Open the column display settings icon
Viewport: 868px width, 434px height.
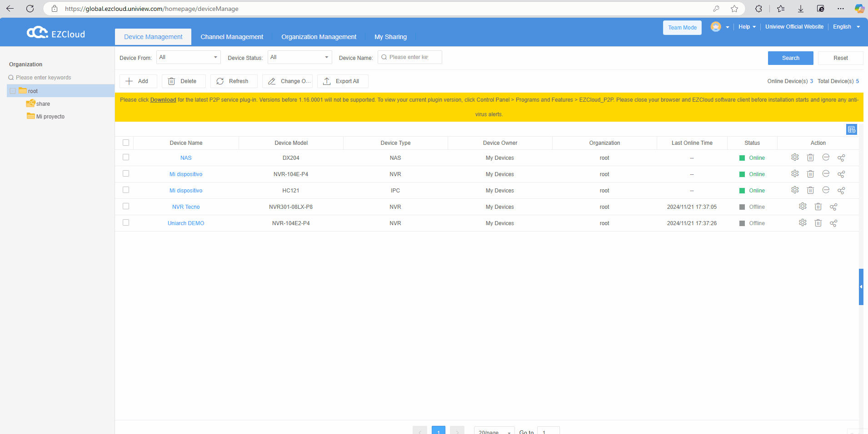coord(852,129)
